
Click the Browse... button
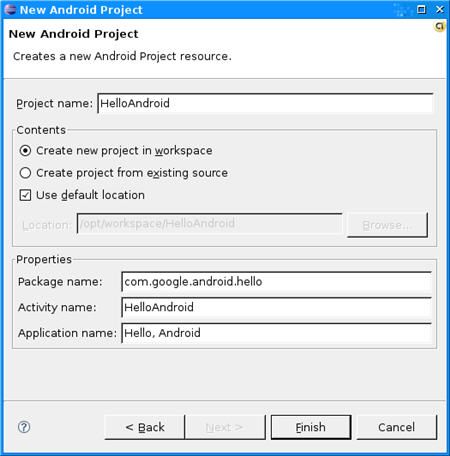tap(387, 225)
